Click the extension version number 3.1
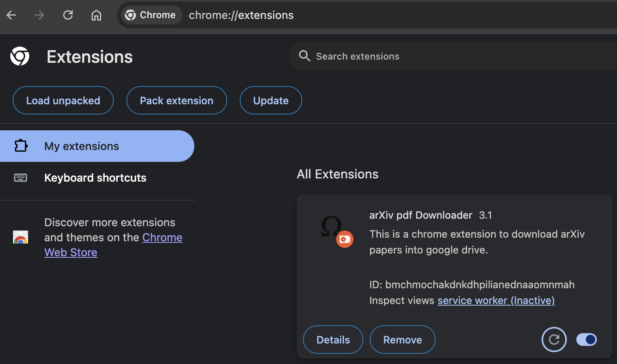This screenshot has height=364, width=617. pos(485,215)
